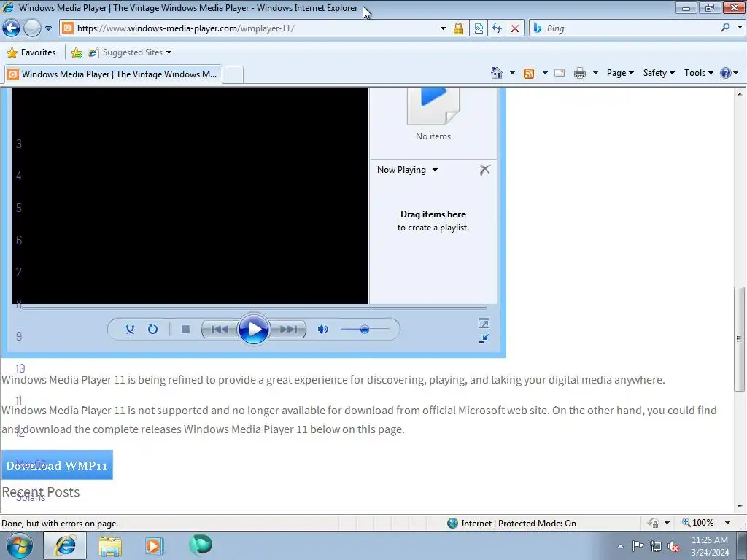Expand the address bar autocomplete dropdown
The width and height of the screenshot is (747, 560).
[443, 28]
